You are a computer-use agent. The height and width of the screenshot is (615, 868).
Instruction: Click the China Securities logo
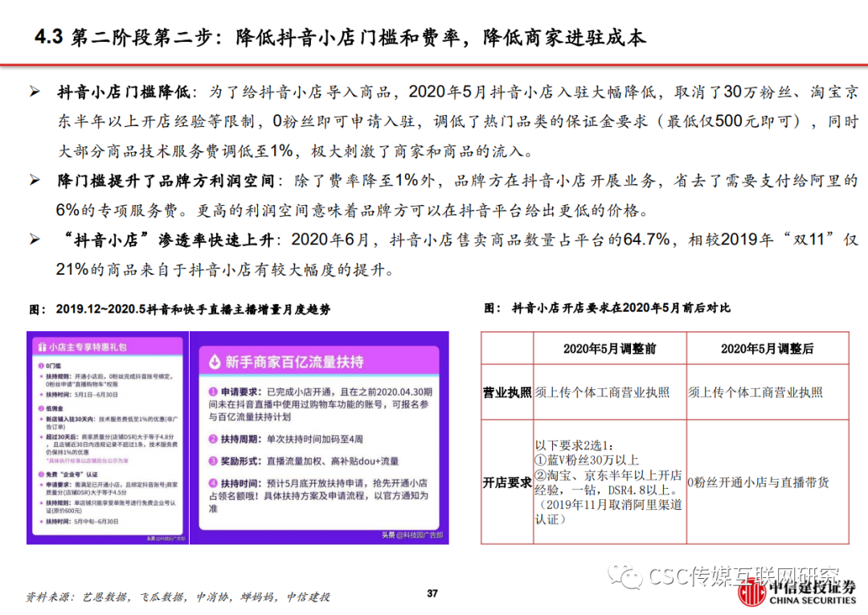point(798,592)
